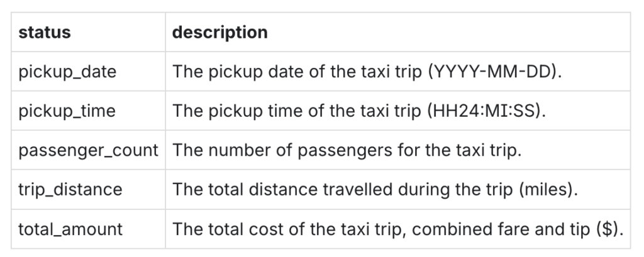Click the number of passengers description
644x257 pixels.
347,151
